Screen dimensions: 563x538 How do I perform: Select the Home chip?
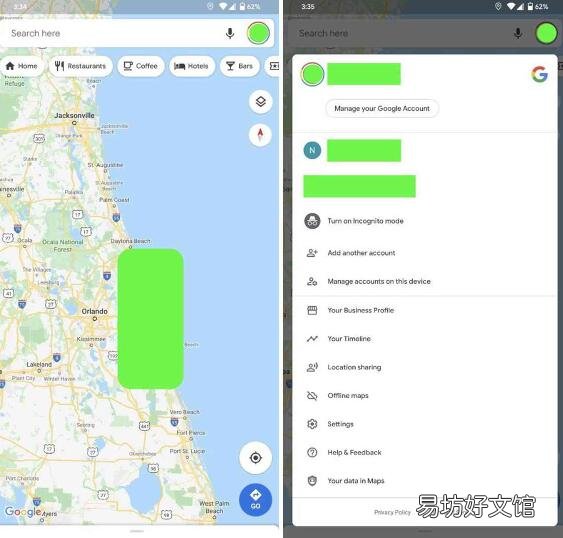pyautogui.click(x=22, y=66)
